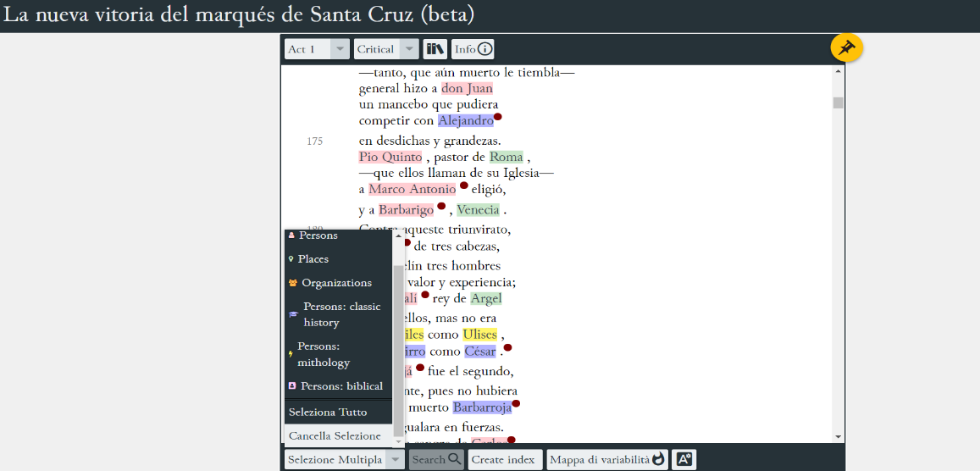The width and height of the screenshot is (980, 471).
Task: Click the red note marker before 'fue el segundo'
Action: 420,368
